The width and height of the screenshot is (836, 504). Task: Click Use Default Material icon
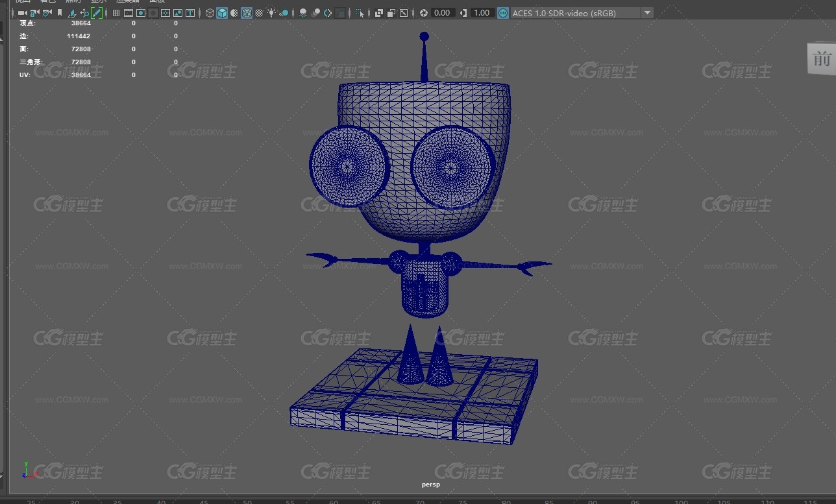pyautogui.click(x=234, y=13)
